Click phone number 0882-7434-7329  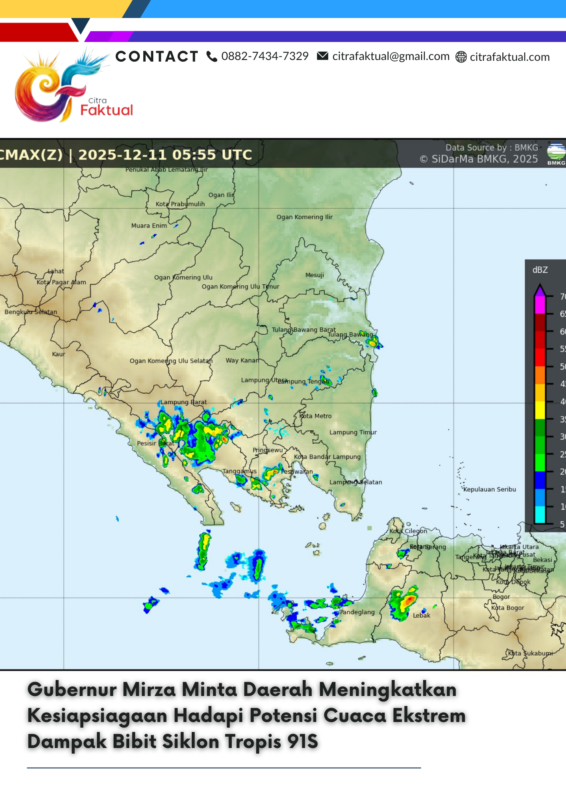pyautogui.click(x=265, y=56)
